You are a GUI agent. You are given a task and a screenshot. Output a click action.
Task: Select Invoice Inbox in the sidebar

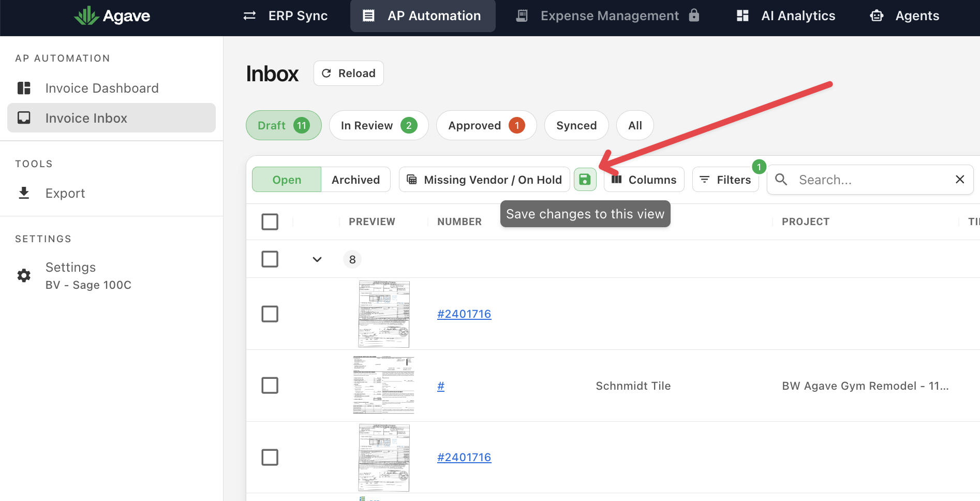pos(111,118)
